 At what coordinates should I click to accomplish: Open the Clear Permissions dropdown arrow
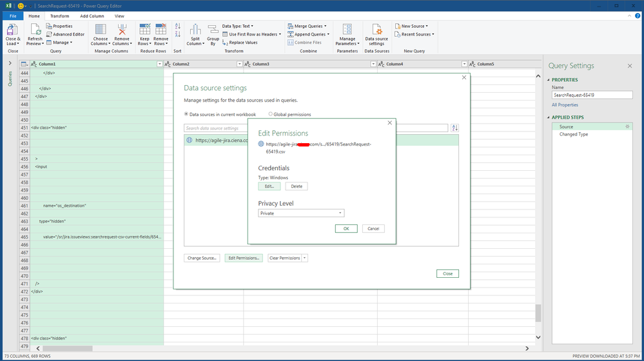305,258
